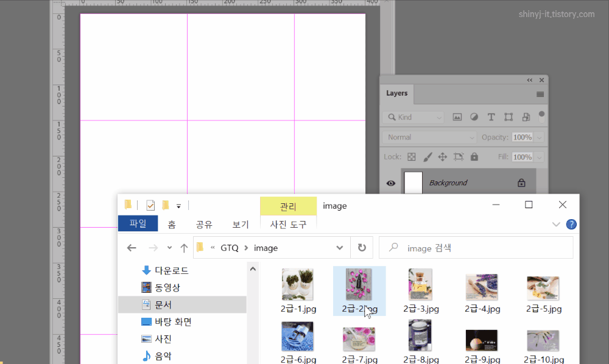Select the 2급-8.jpg thumbnail
The width and height of the screenshot is (609, 364).
(x=420, y=335)
